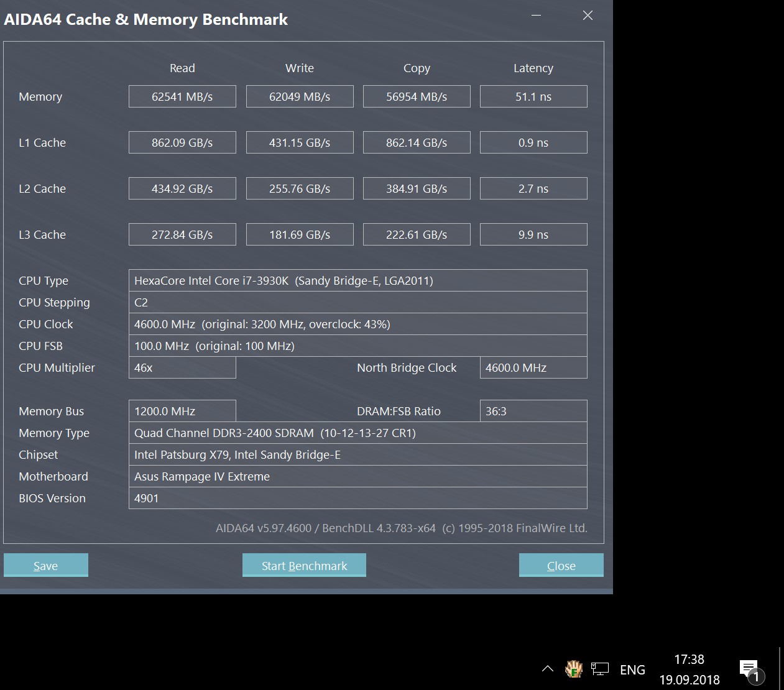Click the Memory Type details field
The image size is (784, 690).
(x=357, y=433)
